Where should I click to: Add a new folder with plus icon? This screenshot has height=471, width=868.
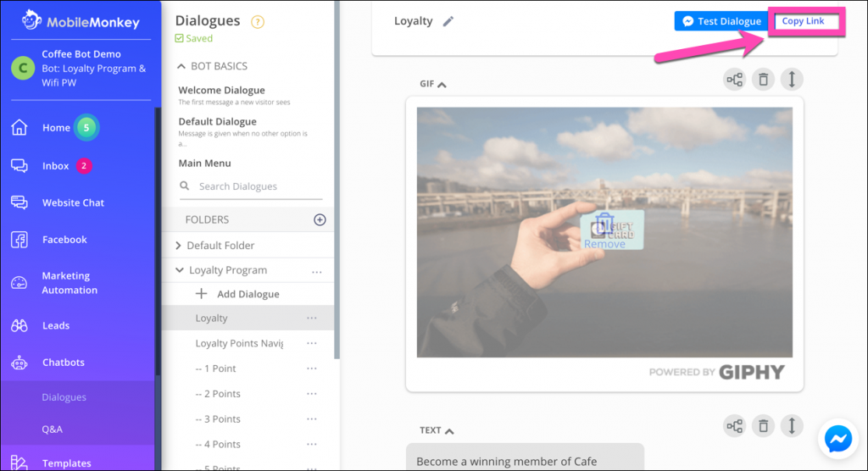(320, 219)
